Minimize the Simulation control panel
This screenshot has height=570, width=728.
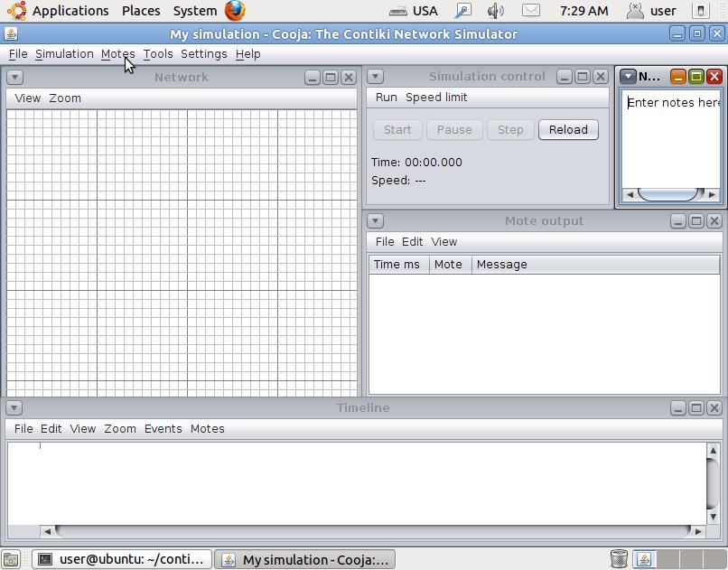click(x=565, y=76)
